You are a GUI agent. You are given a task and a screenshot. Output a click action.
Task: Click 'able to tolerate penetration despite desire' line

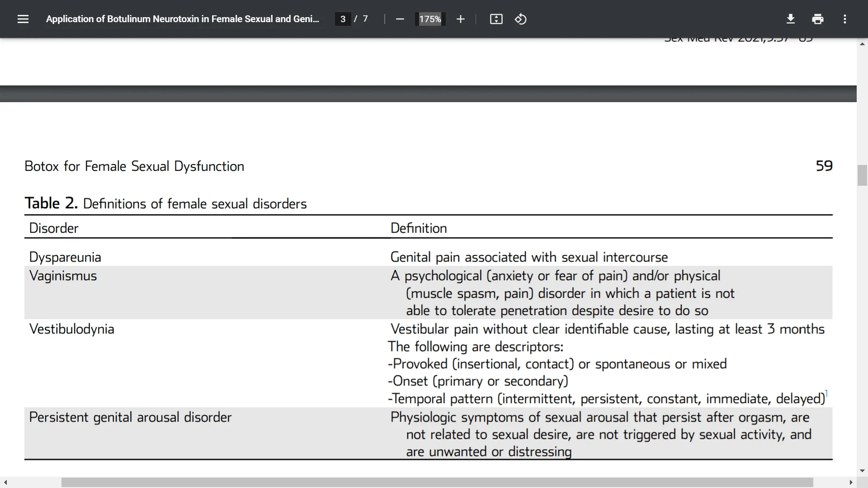click(x=557, y=311)
